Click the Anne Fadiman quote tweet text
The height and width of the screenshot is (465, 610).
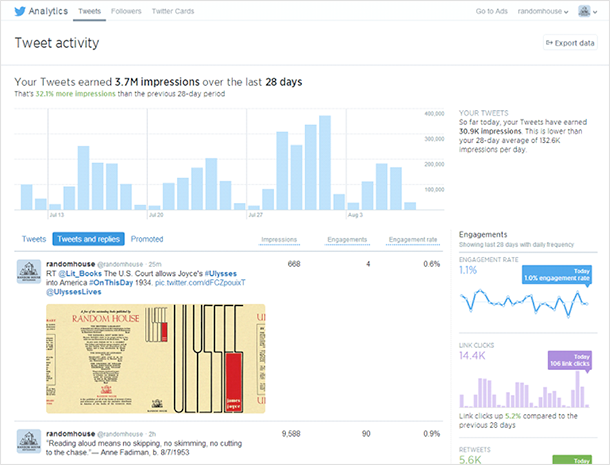[x=144, y=448]
